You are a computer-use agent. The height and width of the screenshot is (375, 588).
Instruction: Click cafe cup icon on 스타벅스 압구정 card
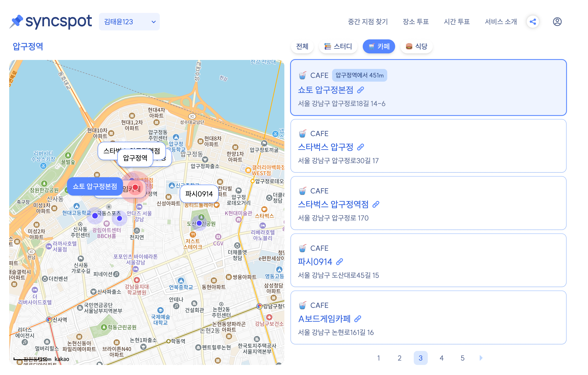click(303, 134)
